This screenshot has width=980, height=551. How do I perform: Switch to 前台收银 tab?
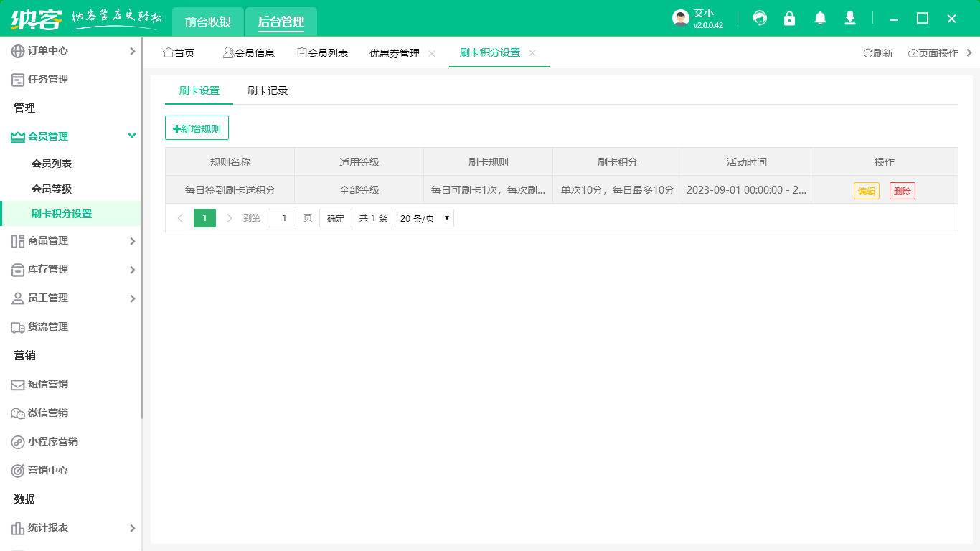208,22
